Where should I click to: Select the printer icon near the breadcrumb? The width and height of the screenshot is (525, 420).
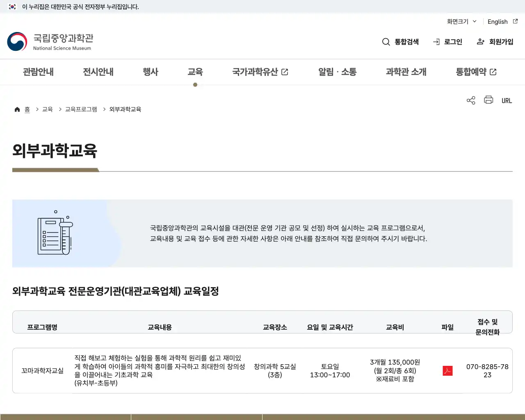[x=488, y=100]
